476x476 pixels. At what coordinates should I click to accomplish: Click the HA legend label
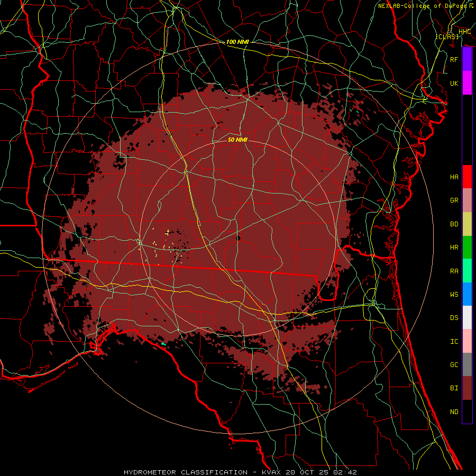click(454, 177)
